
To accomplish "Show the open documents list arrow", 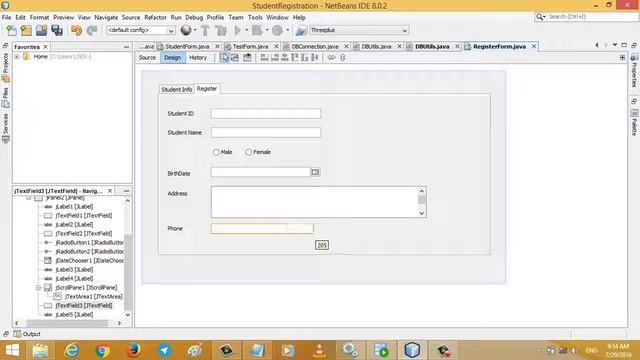I will (615, 45).
